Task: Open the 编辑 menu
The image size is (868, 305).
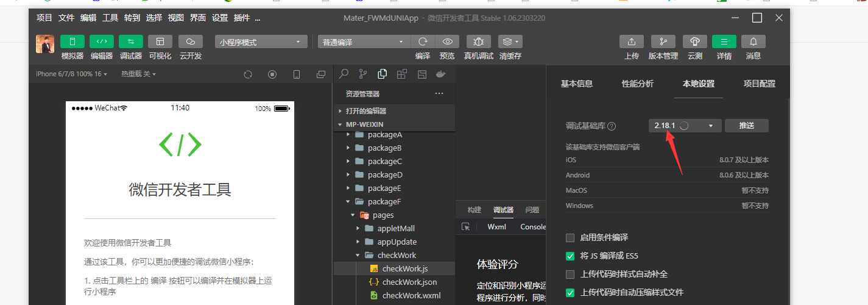Action: [88, 18]
